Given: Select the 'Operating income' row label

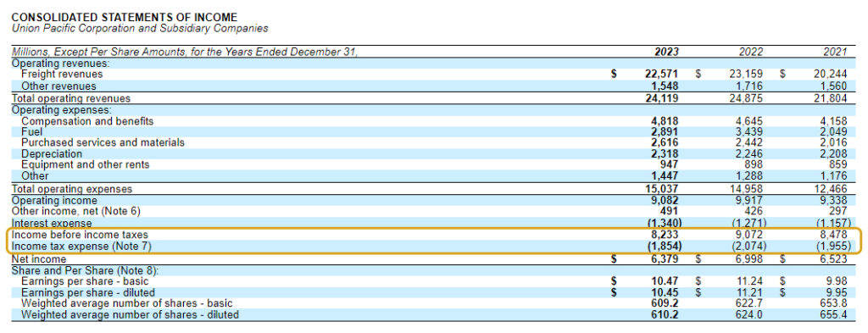Looking at the screenshot, I should click(x=54, y=200).
